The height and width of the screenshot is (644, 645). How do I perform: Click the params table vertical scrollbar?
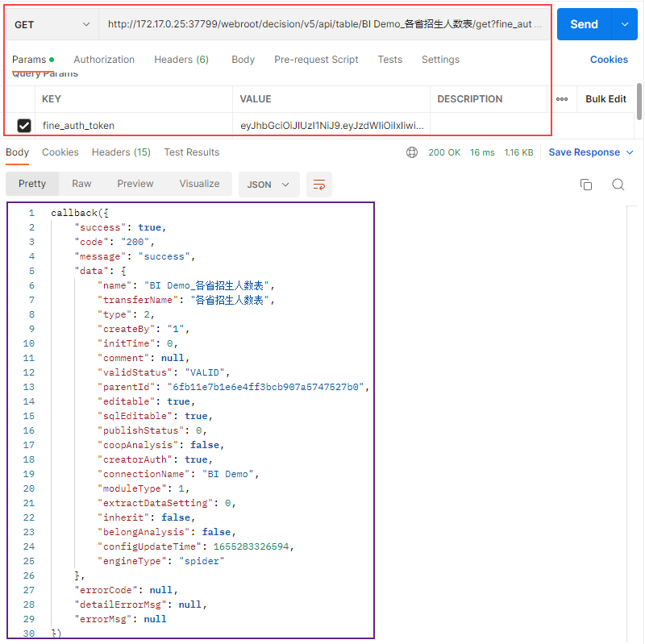tap(639, 101)
